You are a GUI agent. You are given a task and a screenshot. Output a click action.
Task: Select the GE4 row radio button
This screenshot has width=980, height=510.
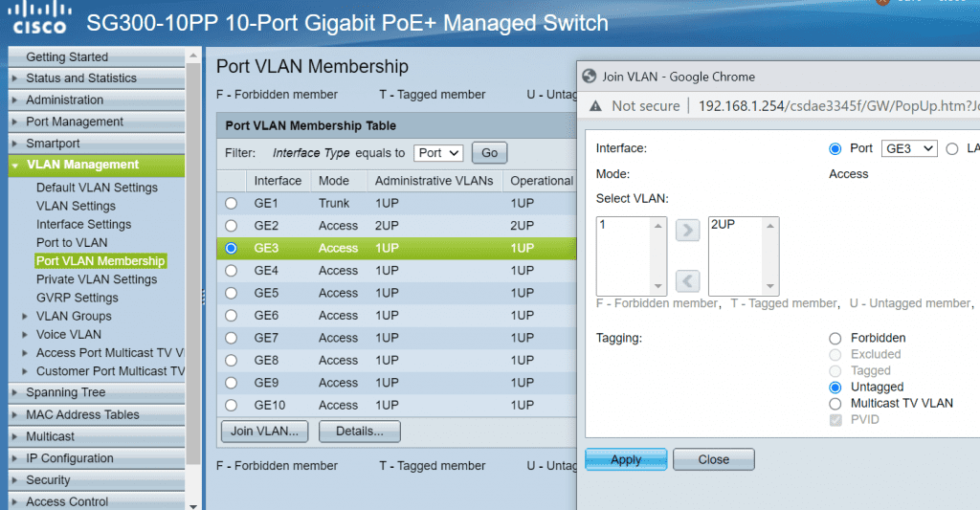click(232, 271)
